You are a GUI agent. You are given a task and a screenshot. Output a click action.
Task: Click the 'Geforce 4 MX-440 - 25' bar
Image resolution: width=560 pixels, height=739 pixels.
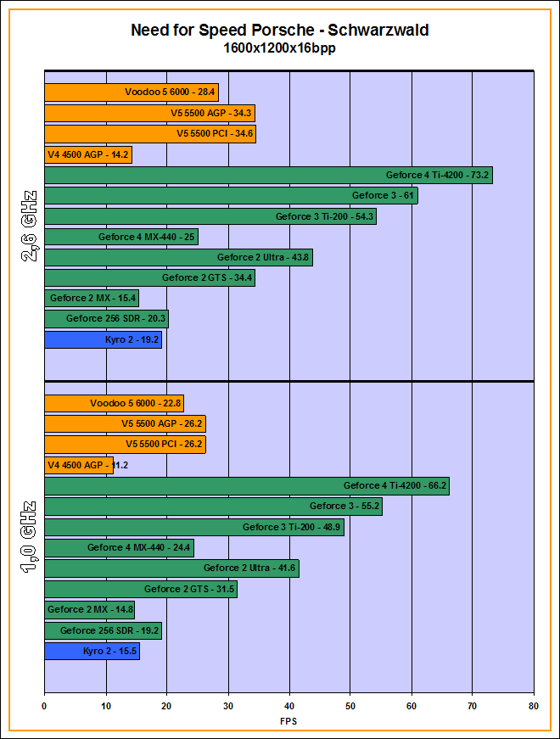(120, 237)
